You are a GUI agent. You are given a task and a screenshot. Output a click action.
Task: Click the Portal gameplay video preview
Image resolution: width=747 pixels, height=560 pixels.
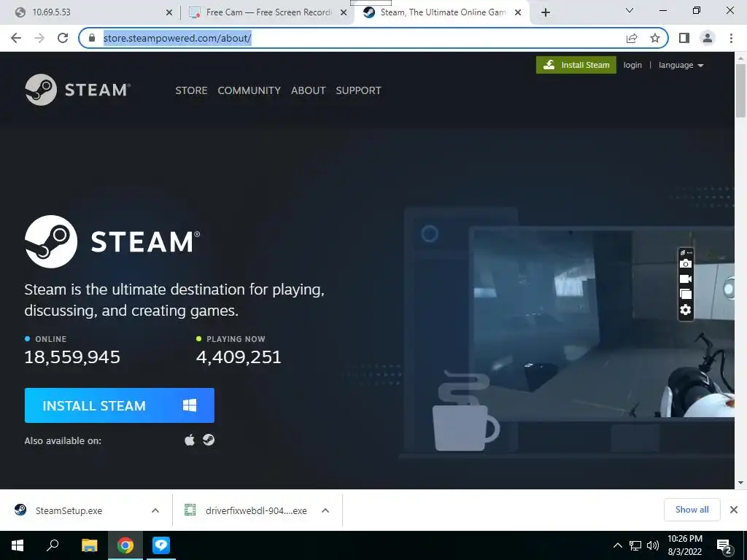click(602, 324)
